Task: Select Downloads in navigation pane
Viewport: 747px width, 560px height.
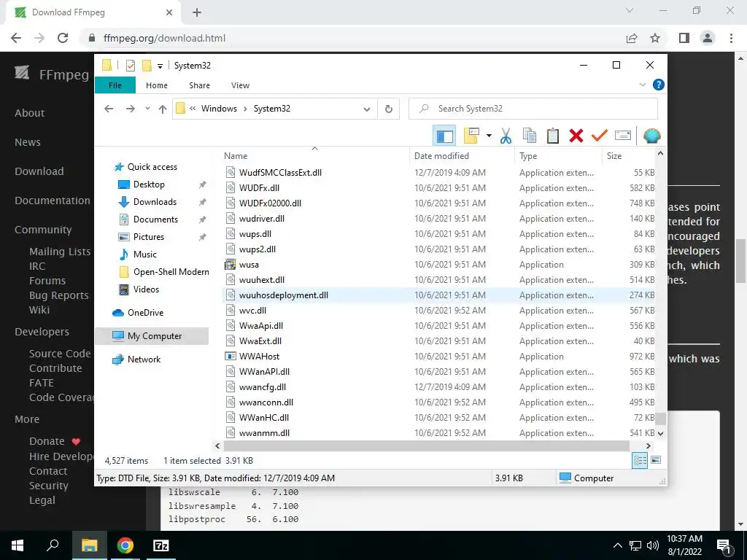Action: coord(155,202)
